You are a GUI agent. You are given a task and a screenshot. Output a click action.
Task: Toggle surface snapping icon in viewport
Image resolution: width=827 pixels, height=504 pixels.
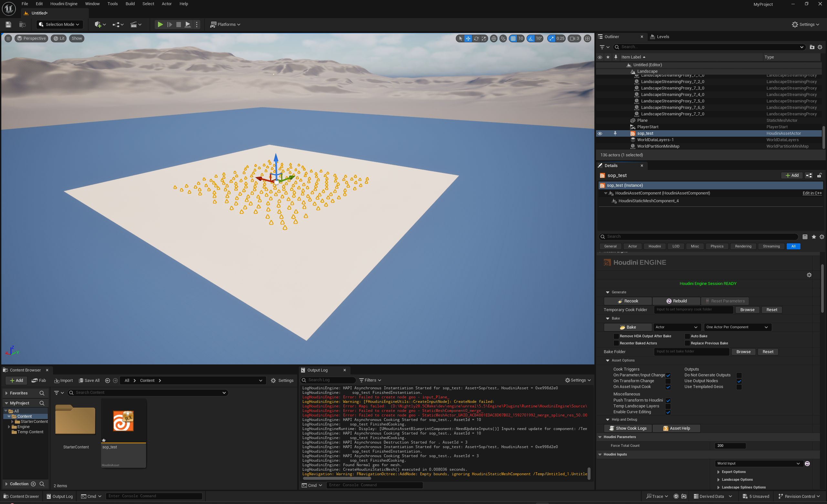click(503, 38)
